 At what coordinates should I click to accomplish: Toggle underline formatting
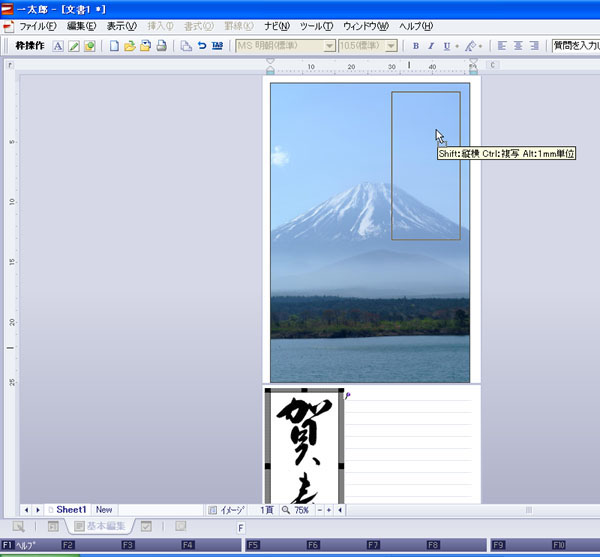[x=445, y=46]
